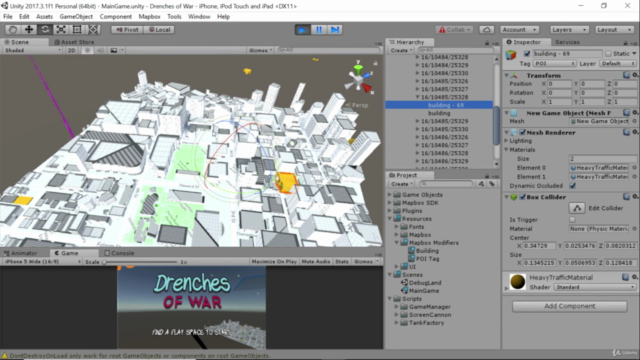Open the DebugLand scene asset

(x=421, y=283)
